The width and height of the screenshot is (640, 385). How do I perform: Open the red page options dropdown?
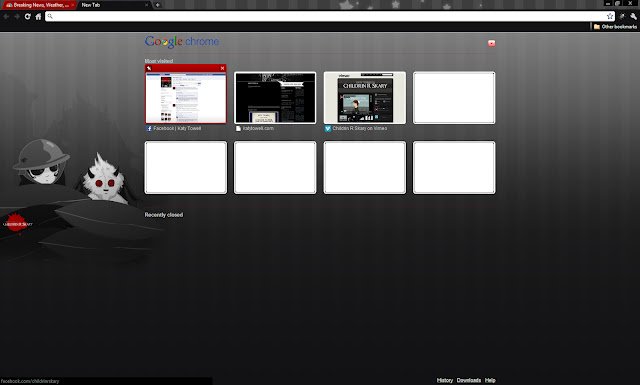(x=491, y=43)
